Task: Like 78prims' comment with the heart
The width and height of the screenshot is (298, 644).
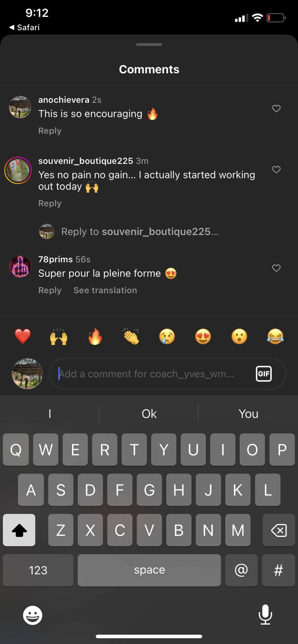Action: tap(276, 268)
